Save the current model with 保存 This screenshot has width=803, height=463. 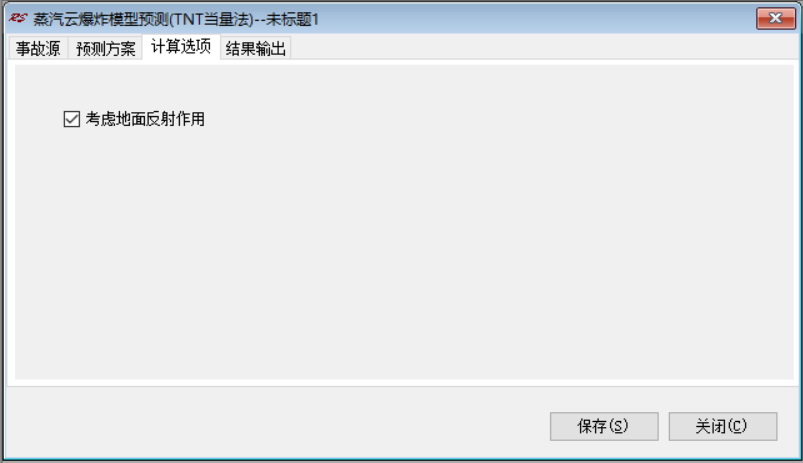coord(604,426)
